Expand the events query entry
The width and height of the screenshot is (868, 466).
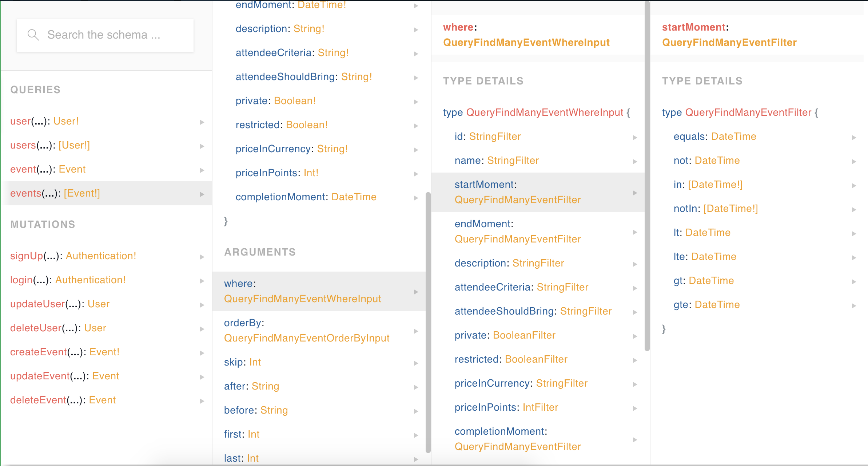point(55,193)
